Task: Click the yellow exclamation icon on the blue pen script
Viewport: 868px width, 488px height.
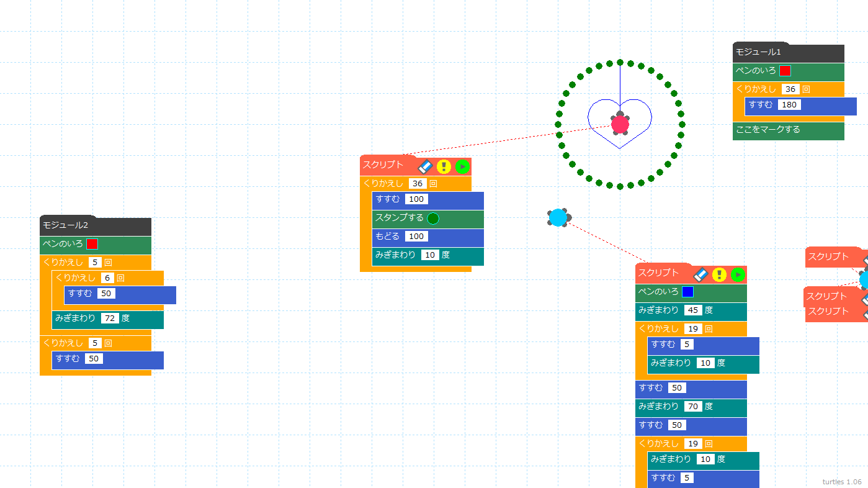Action: click(719, 274)
